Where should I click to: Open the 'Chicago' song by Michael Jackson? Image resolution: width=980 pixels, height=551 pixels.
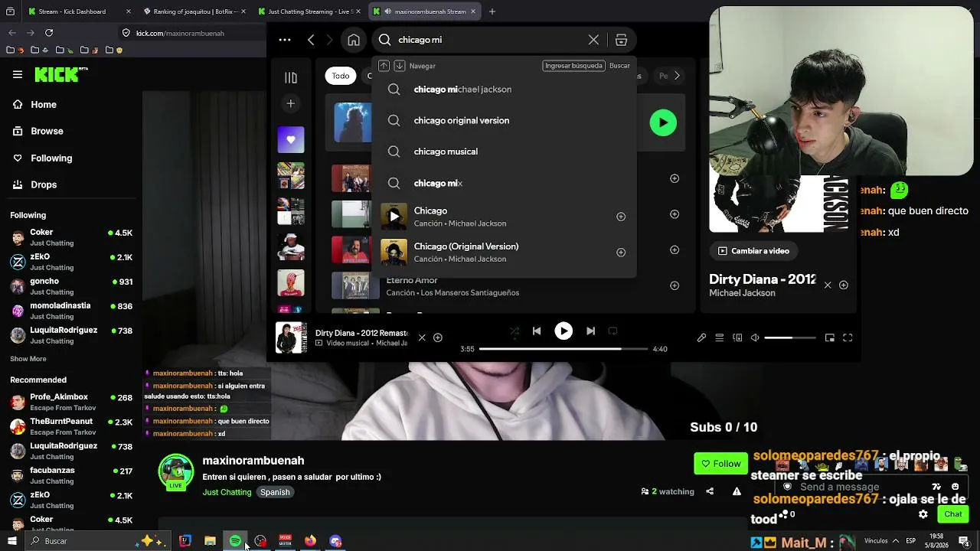pyautogui.click(x=504, y=217)
